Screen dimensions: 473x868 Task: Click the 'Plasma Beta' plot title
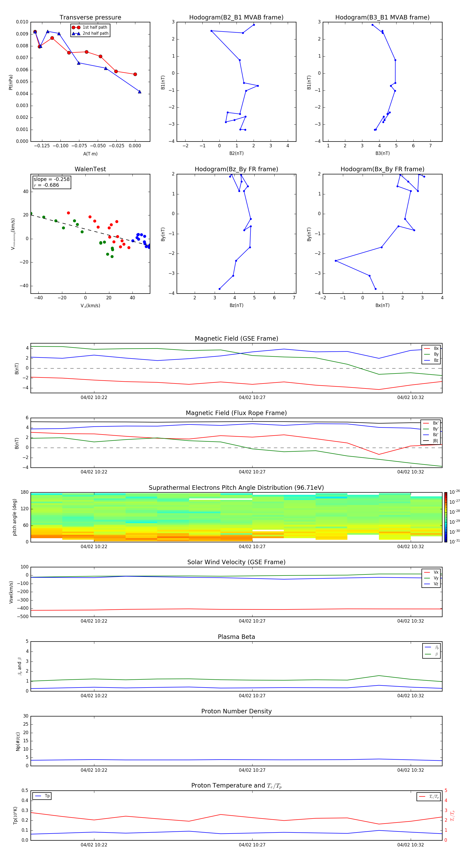236,637
